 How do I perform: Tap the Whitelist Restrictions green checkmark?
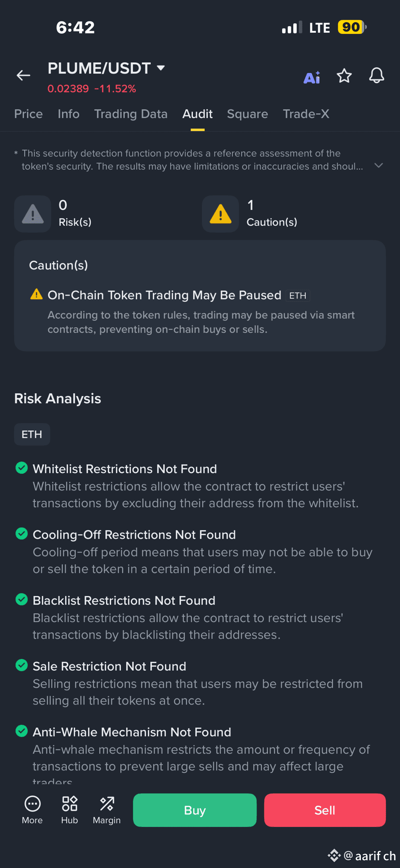coord(21,468)
